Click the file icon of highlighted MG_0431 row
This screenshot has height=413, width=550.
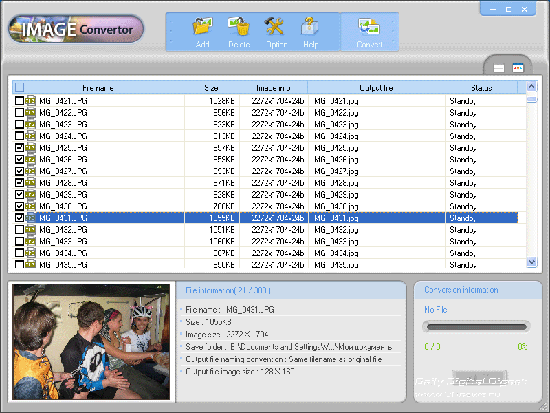tap(31, 218)
